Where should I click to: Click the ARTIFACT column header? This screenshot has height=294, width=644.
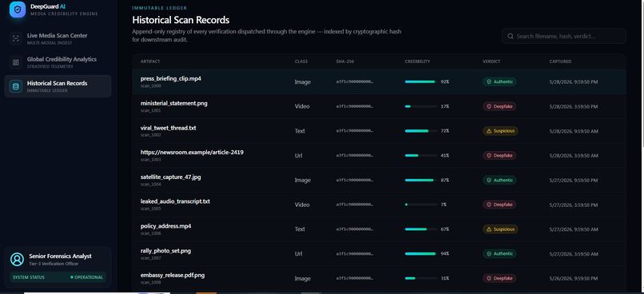coord(150,62)
